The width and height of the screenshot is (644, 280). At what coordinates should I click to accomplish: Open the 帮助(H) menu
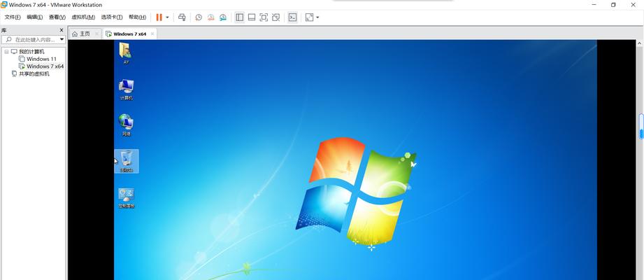[x=137, y=17]
